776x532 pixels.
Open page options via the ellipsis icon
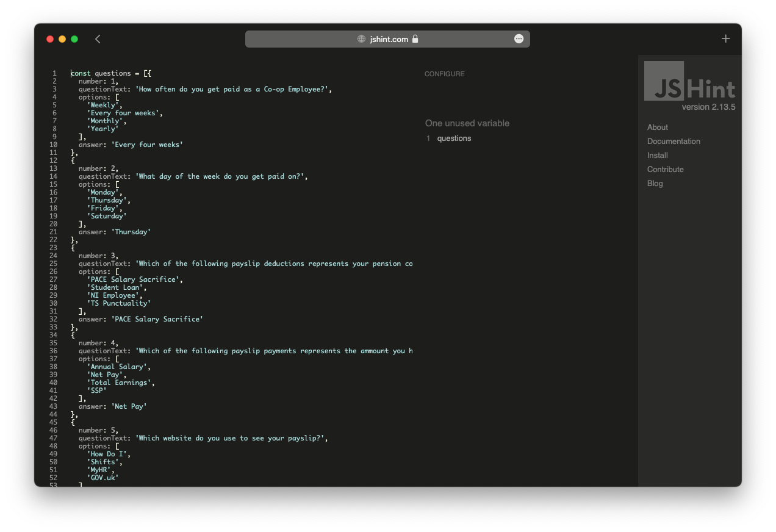[x=519, y=38]
